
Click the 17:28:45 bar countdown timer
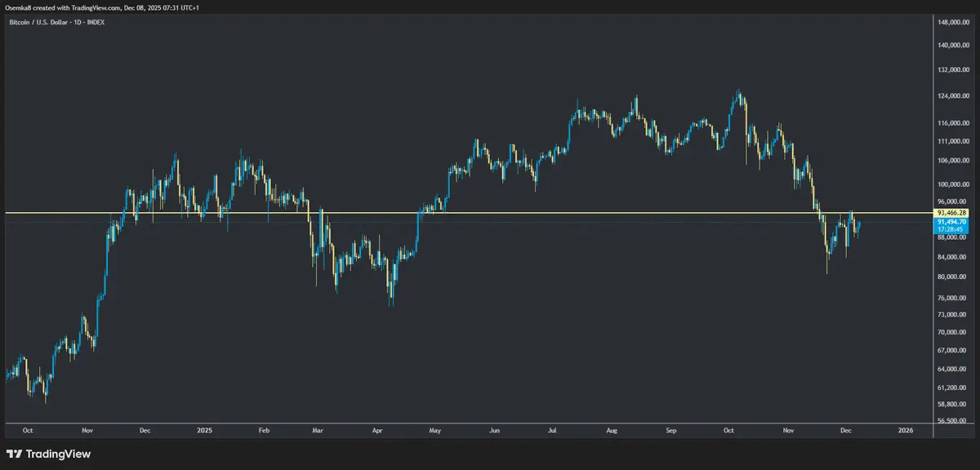point(951,229)
